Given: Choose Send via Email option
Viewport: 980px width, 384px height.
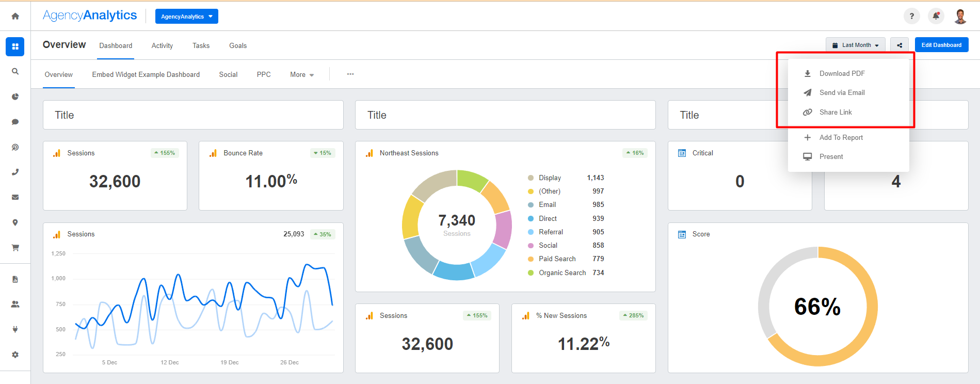Looking at the screenshot, I should pos(842,93).
